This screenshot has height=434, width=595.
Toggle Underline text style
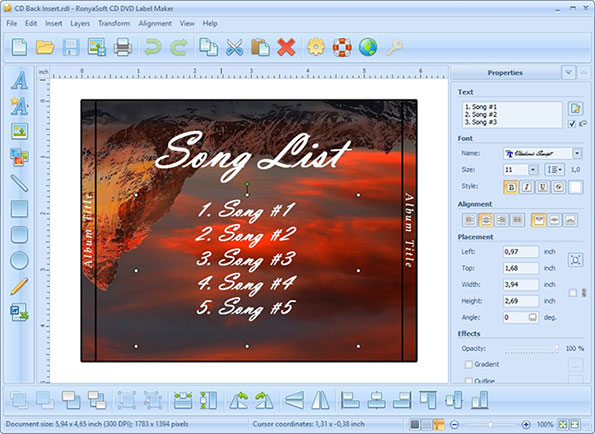coord(543,187)
